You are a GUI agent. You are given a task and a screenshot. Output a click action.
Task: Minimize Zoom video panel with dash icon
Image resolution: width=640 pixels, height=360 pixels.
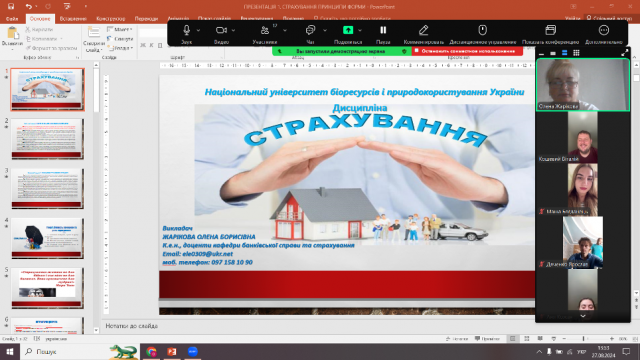[x=542, y=53]
